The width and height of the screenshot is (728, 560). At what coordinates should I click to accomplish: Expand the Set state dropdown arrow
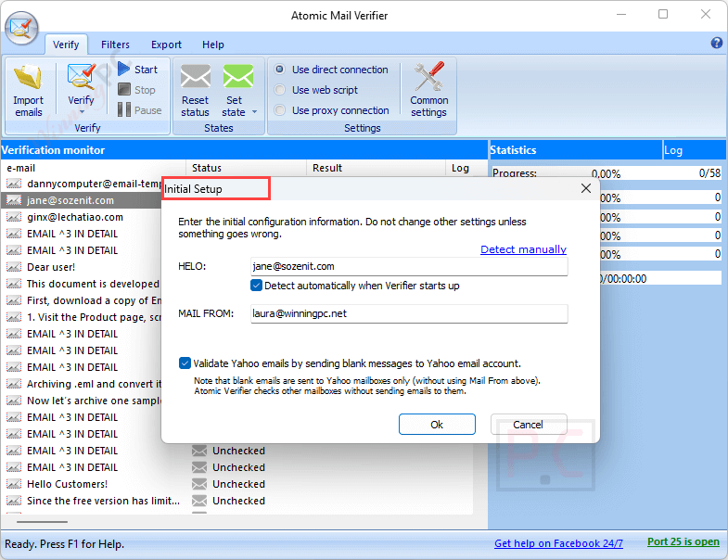(x=254, y=112)
